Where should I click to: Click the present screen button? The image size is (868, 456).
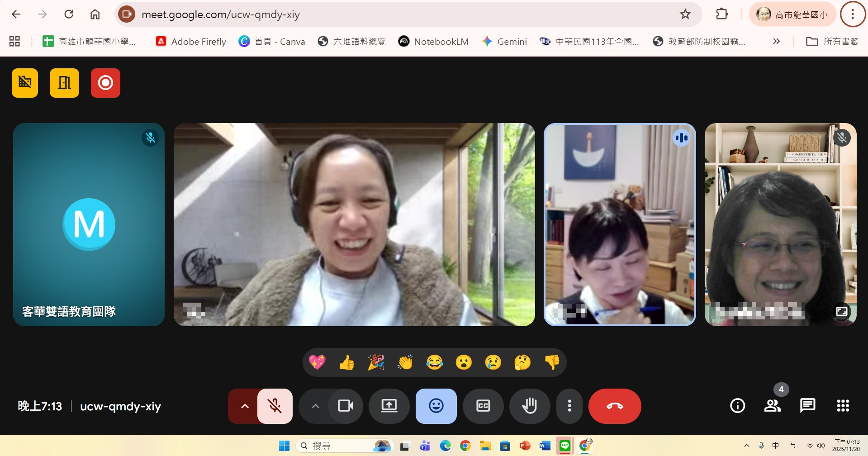click(389, 406)
